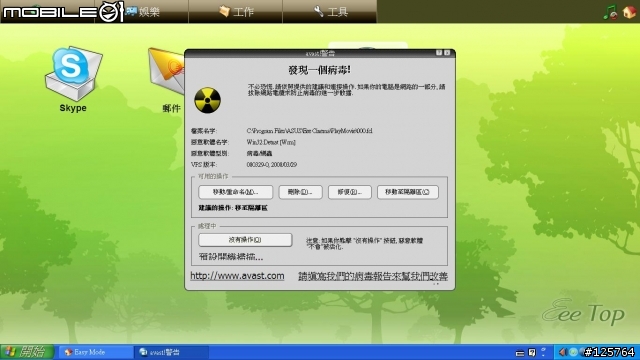Click the help question mark in avast dialog title
Viewport: 640px width, 360px height.
439,53
